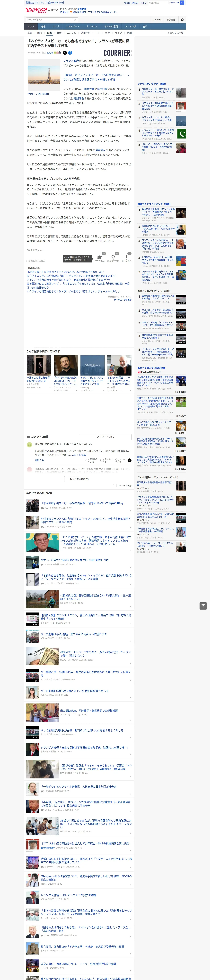Screen dimensions: 210x980
Task: Open article 「年収の壁」引き上げ 不評の自民案
Action: 82,503
